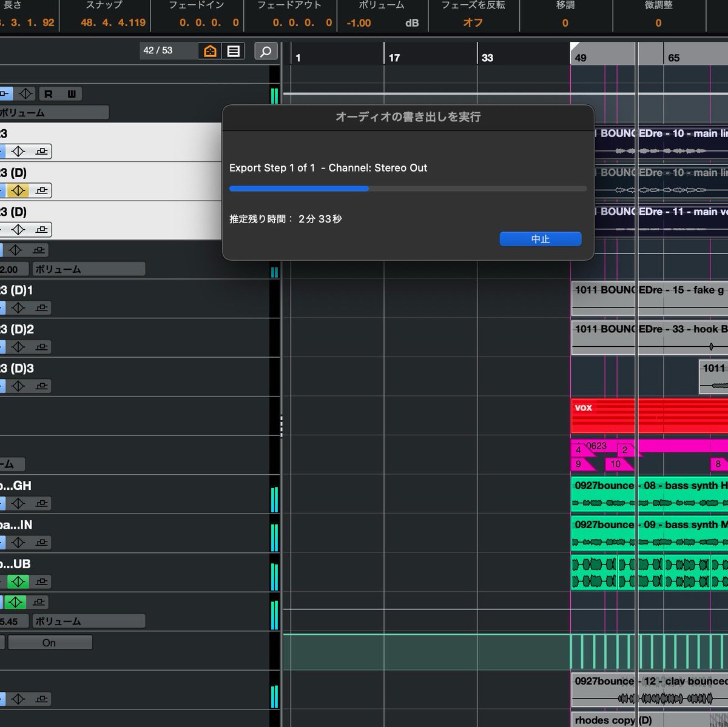
Task: Click the 5.45 automation value field
Action: 13,621
